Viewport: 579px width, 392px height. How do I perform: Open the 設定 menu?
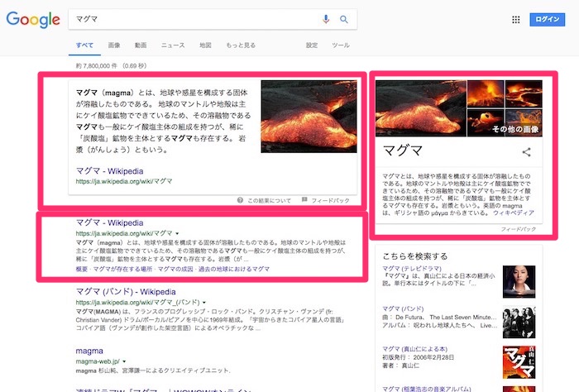pos(312,45)
